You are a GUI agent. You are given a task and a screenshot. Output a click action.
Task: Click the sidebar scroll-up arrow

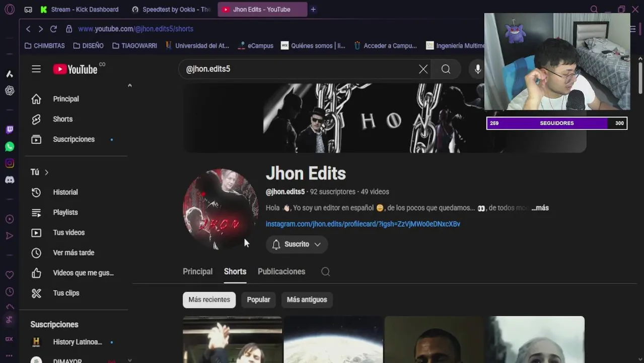click(129, 86)
